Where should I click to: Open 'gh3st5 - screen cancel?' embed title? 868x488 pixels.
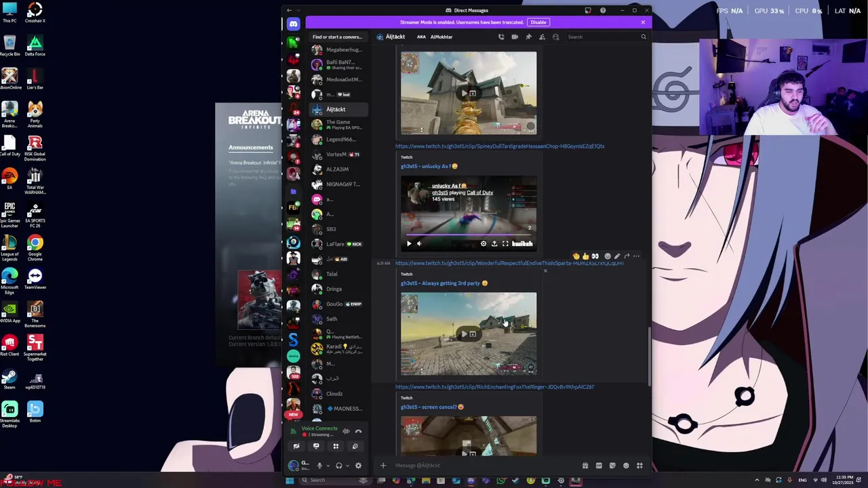pos(432,407)
